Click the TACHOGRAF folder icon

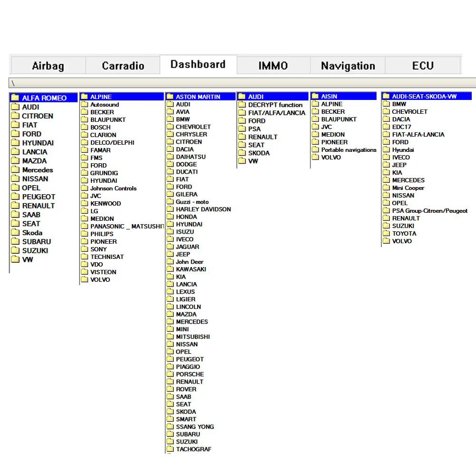click(x=170, y=449)
